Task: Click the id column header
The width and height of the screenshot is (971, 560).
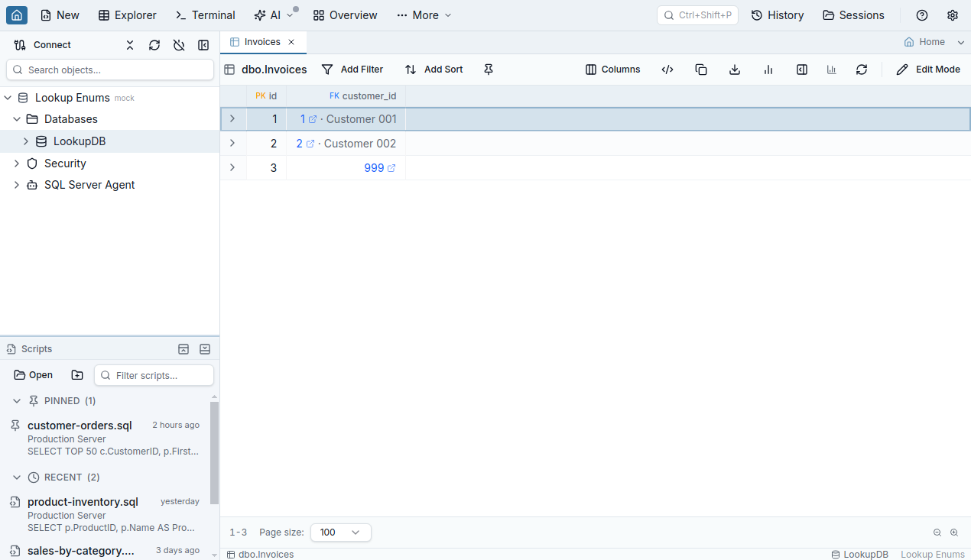Action: point(266,96)
